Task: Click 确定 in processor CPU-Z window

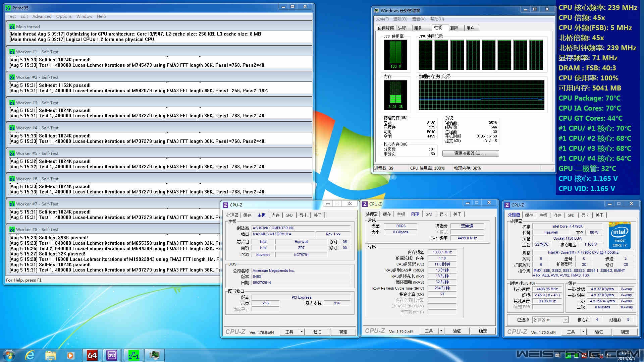Action: (625, 332)
